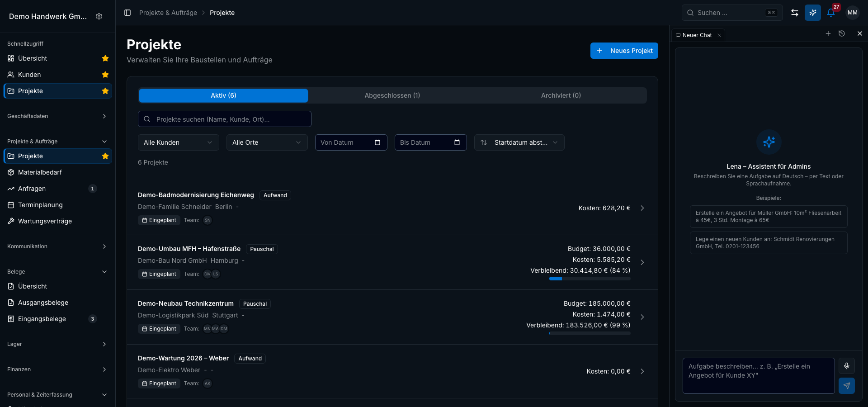Send the chat message arrow button
Viewport: 868px width, 407px height.
[x=847, y=386]
